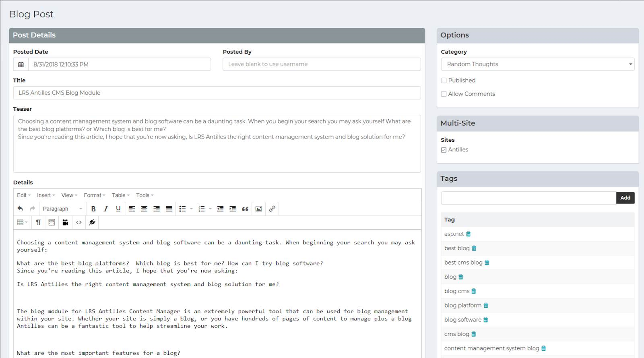This screenshot has height=358, width=644.
Task: Open the Category dropdown
Action: (538, 64)
